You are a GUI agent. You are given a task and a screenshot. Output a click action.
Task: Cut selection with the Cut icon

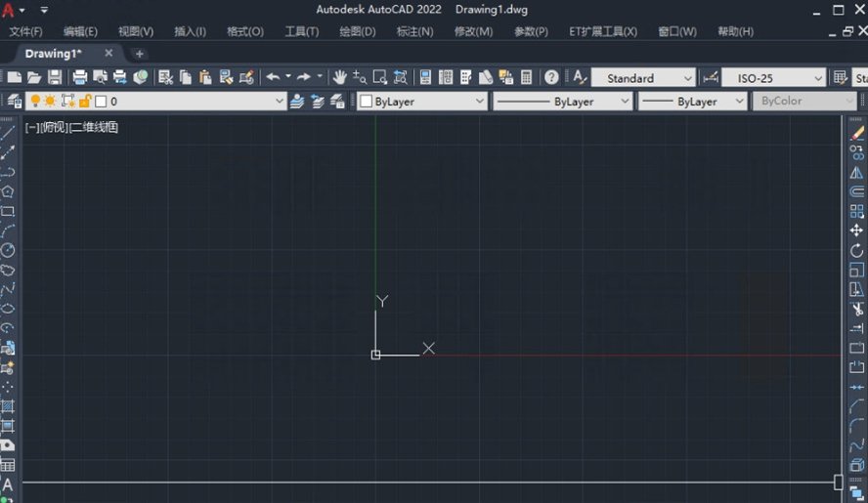(165, 77)
